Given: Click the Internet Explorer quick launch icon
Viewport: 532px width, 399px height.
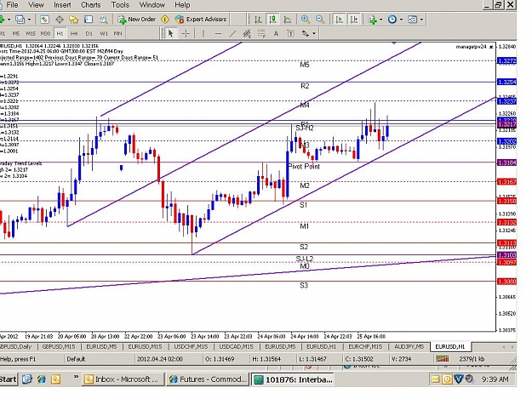Looking at the screenshot, I should pos(42,379).
